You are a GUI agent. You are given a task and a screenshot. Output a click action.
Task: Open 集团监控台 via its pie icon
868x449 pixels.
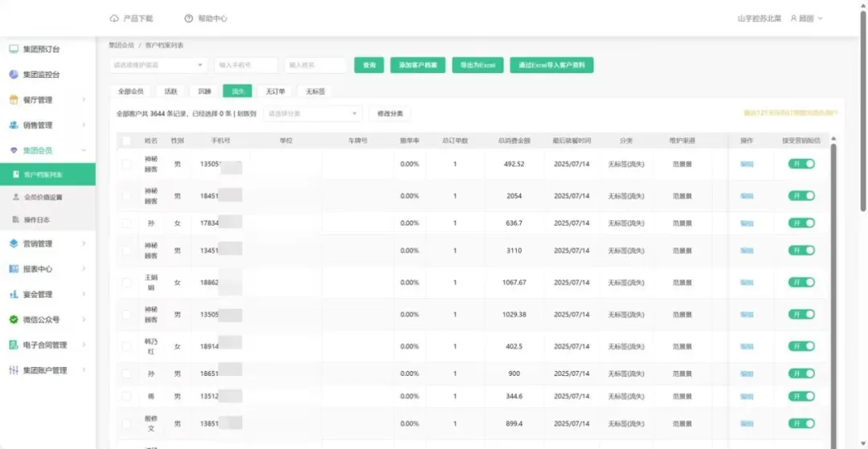point(14,75)
